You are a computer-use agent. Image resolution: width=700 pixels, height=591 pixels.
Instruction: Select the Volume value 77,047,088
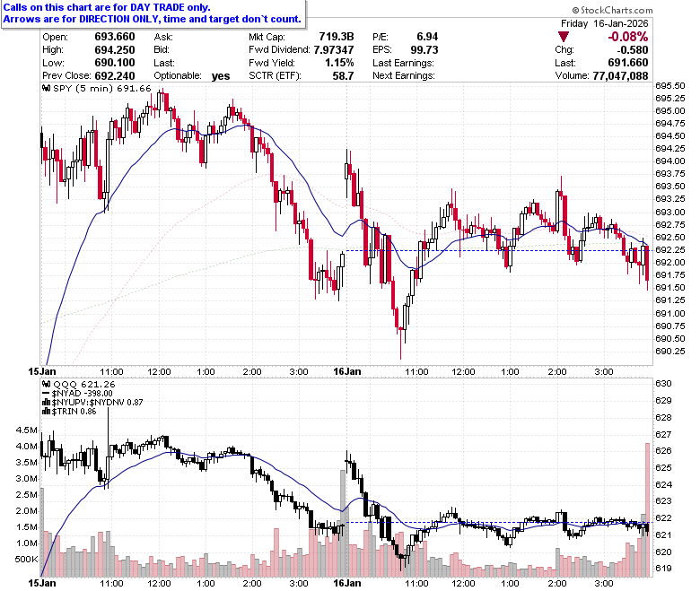(x=620, y=76)
